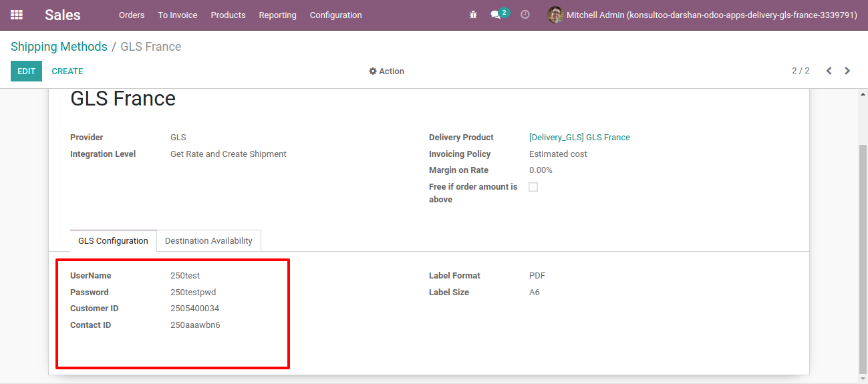This screenshot has width=868, height=384.
Task: Click the EDIT button
Action: tap(26, 71)
